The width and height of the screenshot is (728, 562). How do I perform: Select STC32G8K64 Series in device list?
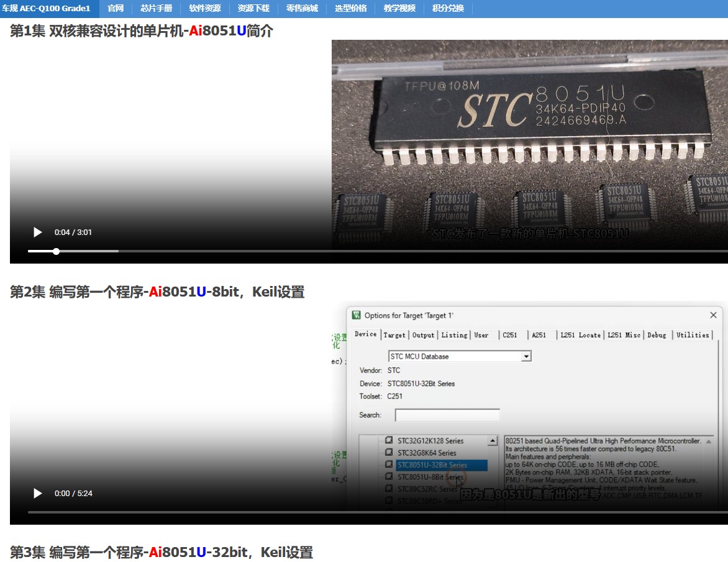pyautogui.click(x=427, y=453)
